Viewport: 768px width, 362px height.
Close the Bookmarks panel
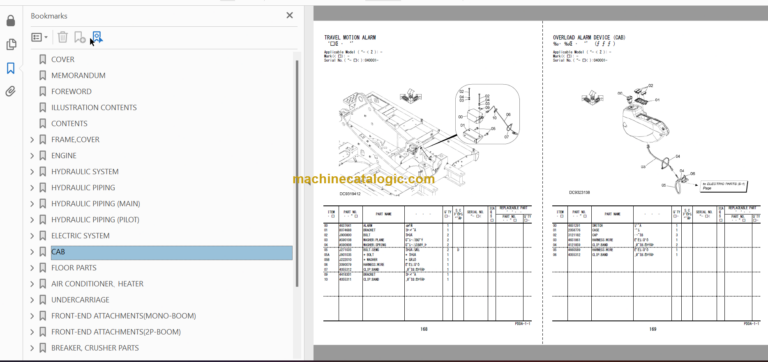click(289, 16)
